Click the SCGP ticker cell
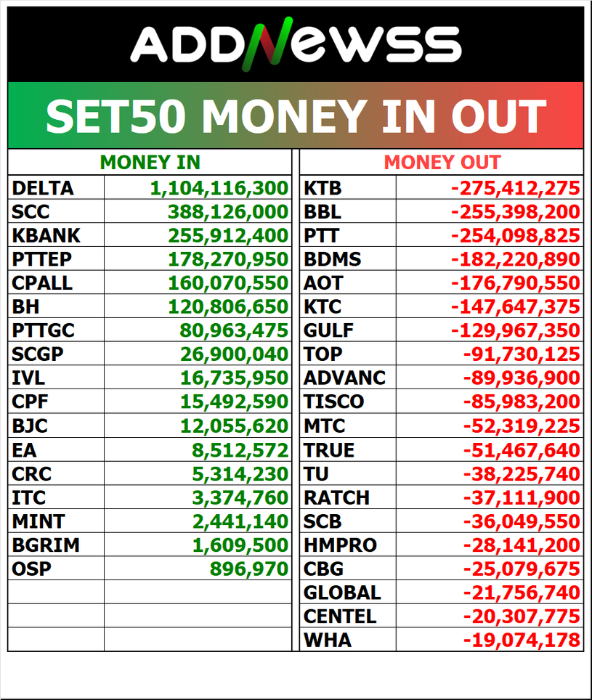Image resolution: width=592 pixels, height=700 pixels. click(37, 354)
